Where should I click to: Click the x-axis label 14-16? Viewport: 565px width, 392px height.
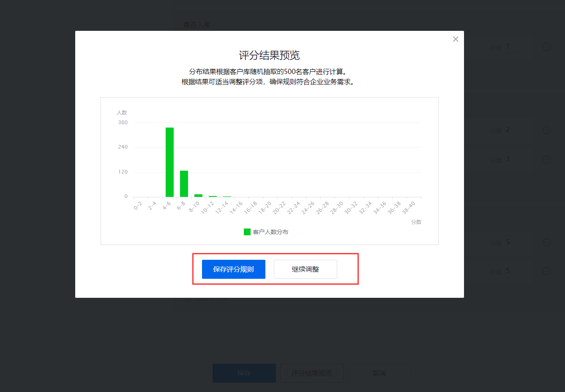236,207
